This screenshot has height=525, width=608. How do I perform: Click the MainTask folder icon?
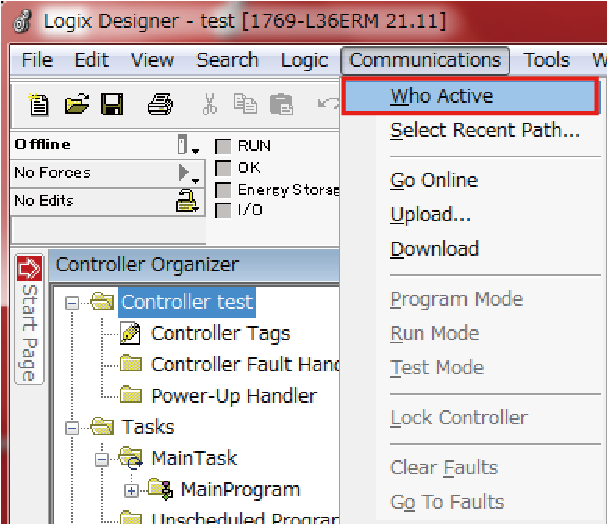coord(132,459)
